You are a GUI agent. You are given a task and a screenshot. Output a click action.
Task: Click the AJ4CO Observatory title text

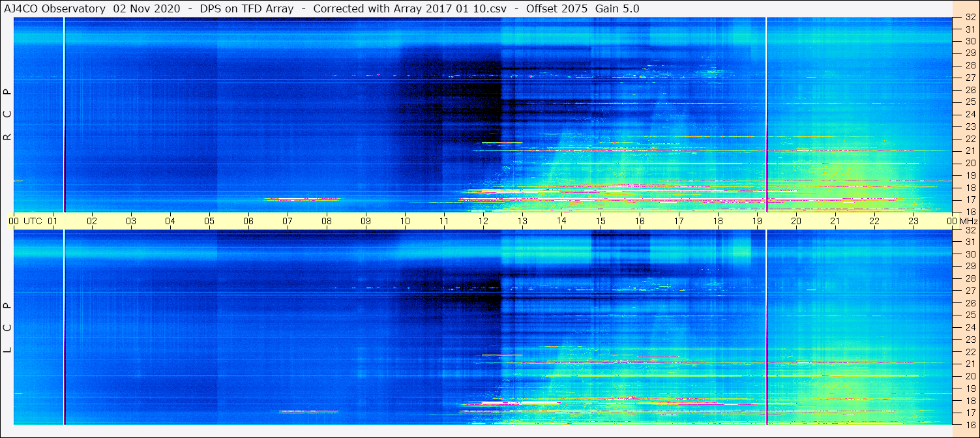(55, 8)
